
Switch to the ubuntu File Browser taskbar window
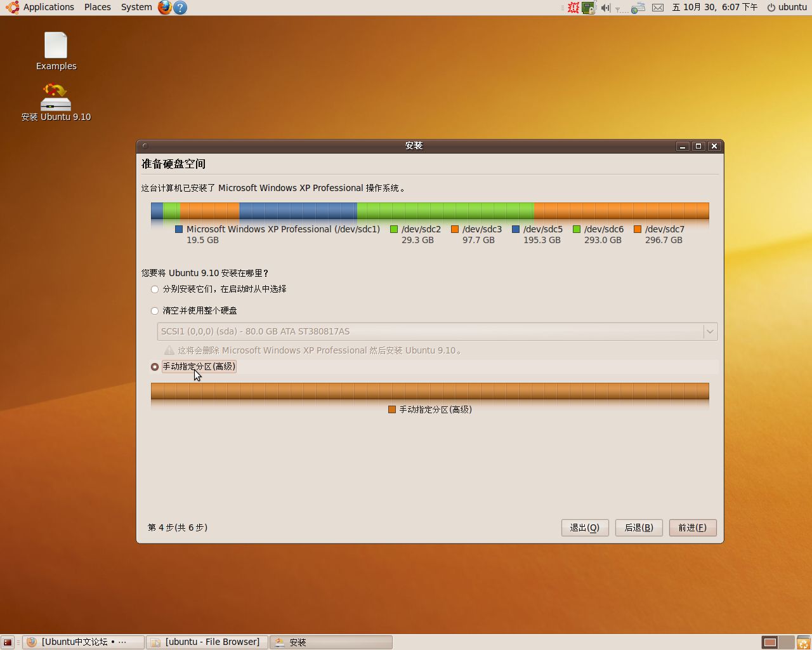pyautogui.click(x=207, y=642)
